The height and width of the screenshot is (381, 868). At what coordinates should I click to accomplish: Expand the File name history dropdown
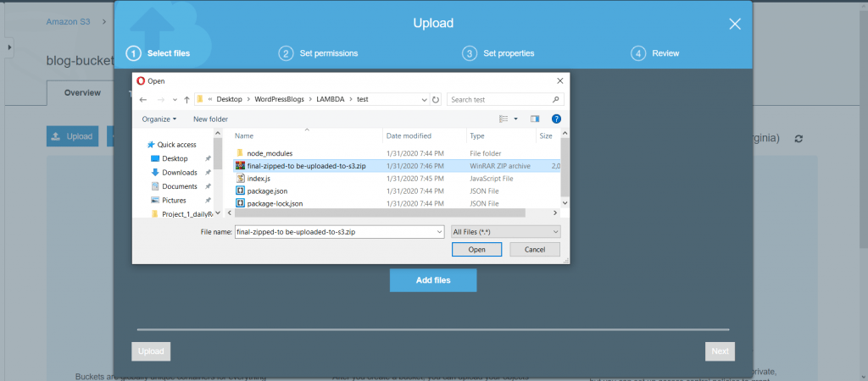tap(438, 231)
